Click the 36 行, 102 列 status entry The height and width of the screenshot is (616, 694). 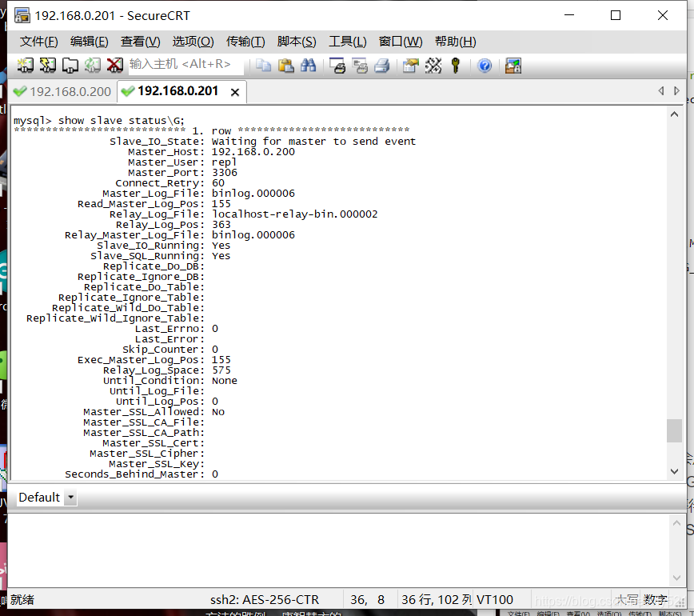pyautogui.click(x=436, y=600)
